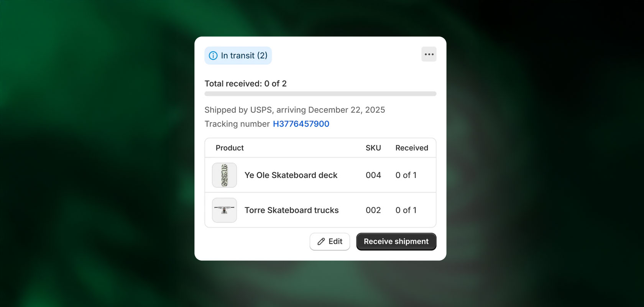644x307 pixels.
Task: Click the pencil icon on the Edit button
Action: pyautogui.click(x=321, y=241)
